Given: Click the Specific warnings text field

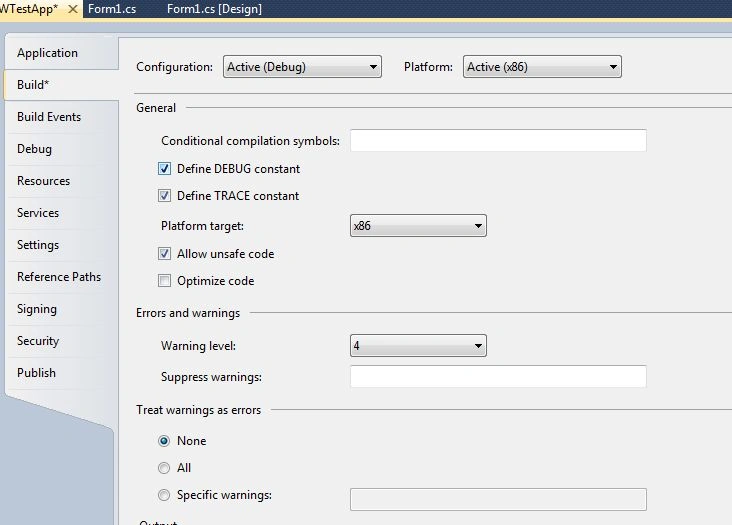Looking at the screenshot, I should click(498, 499).
